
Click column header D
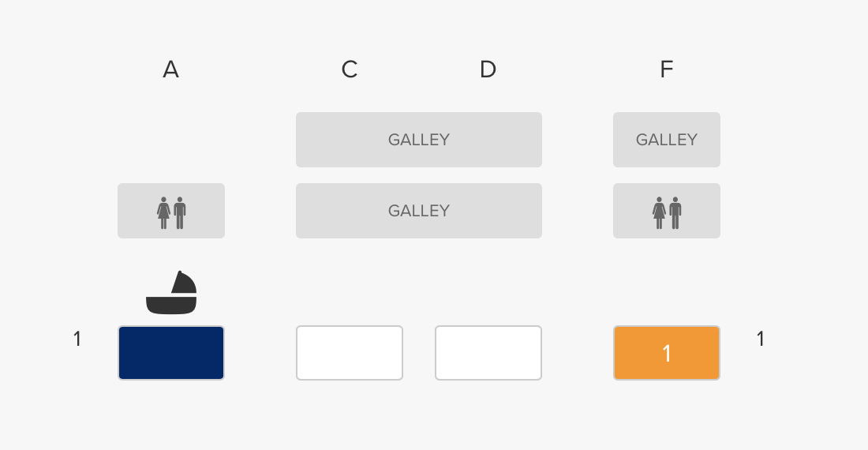coord(488,69)
